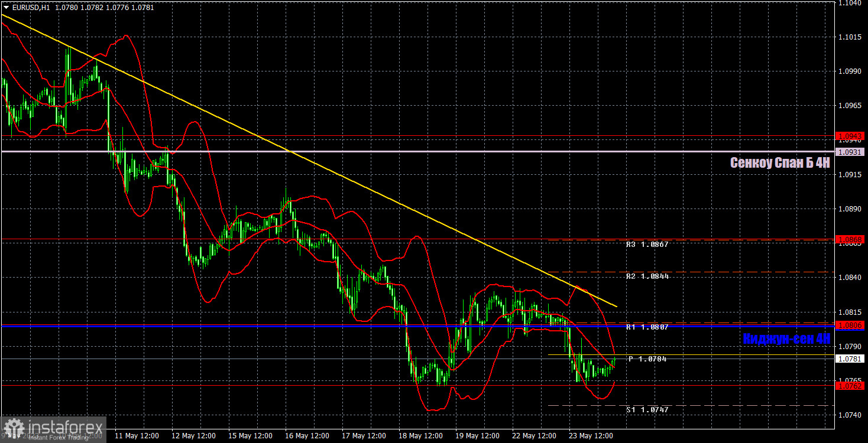Select the 1.0931 price tag on the axis
The image size is (868, 443).
pos(851,152)
